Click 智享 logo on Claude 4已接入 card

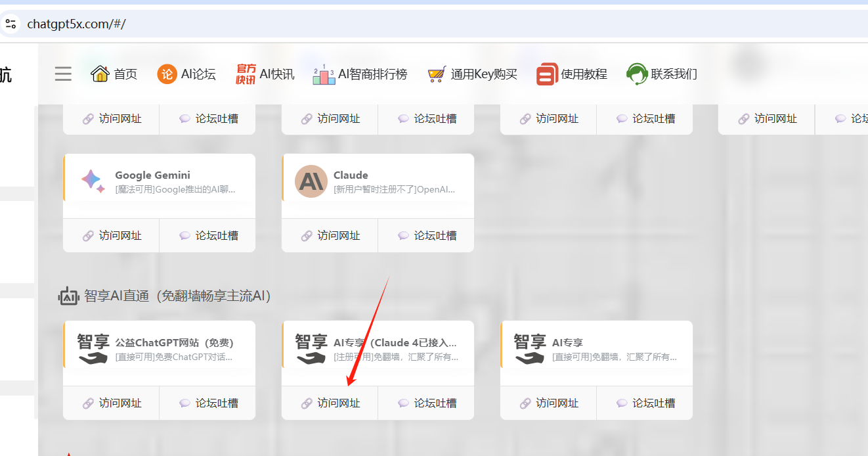(x=311, y=348)
